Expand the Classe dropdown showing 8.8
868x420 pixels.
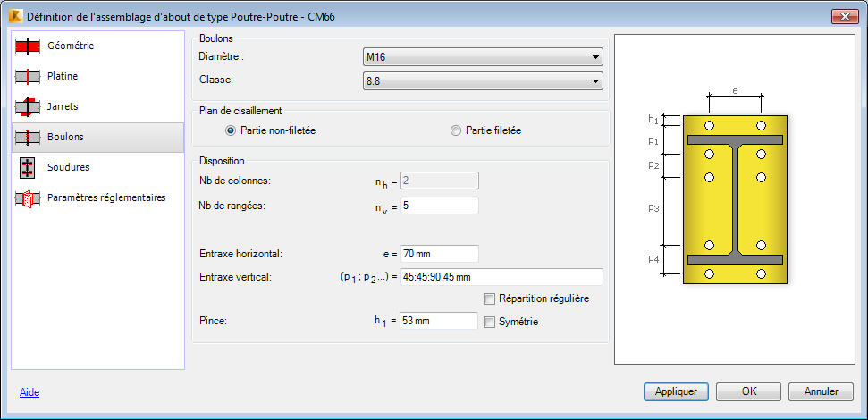pos(483,80)
